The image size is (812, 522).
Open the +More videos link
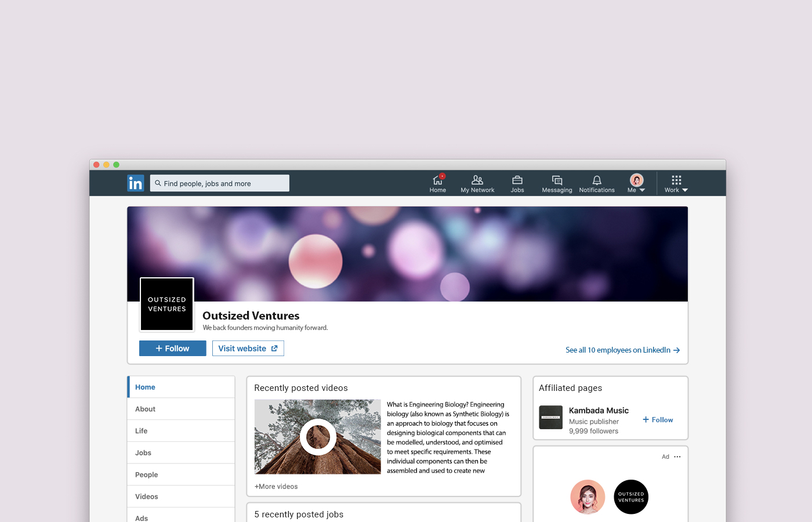pos(276,487)
